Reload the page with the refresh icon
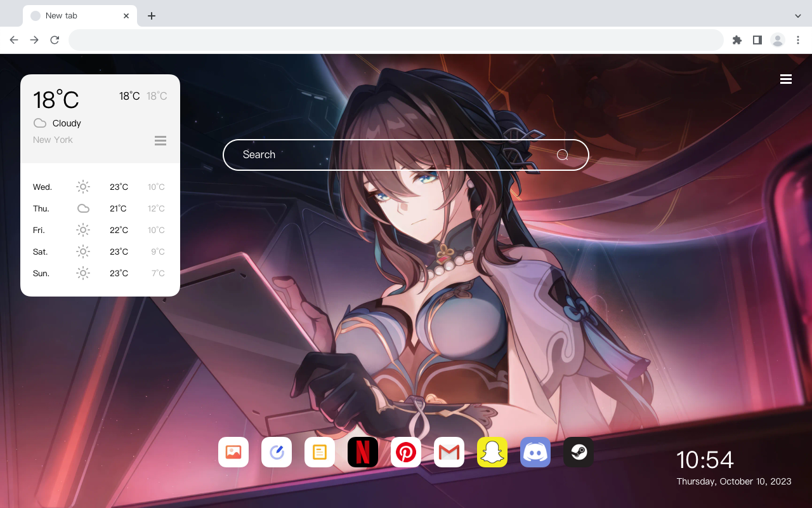 coord(55,40)
